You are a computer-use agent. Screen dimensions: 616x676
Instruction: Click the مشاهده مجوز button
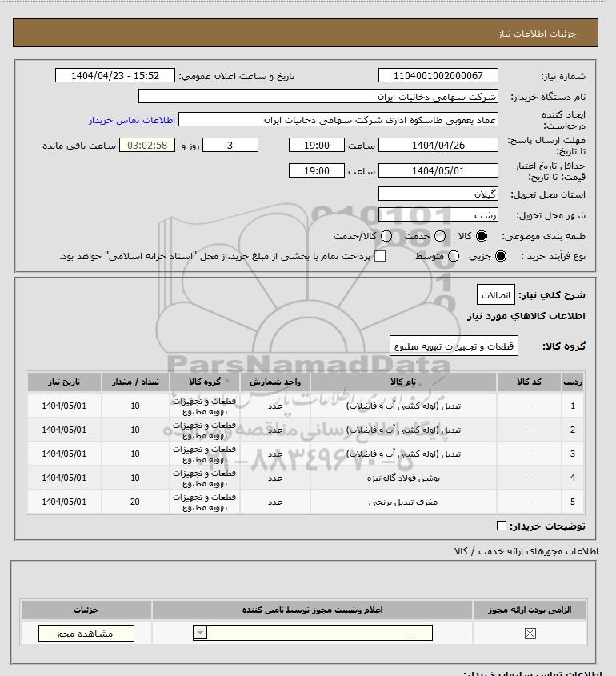[x=86, y=634]
